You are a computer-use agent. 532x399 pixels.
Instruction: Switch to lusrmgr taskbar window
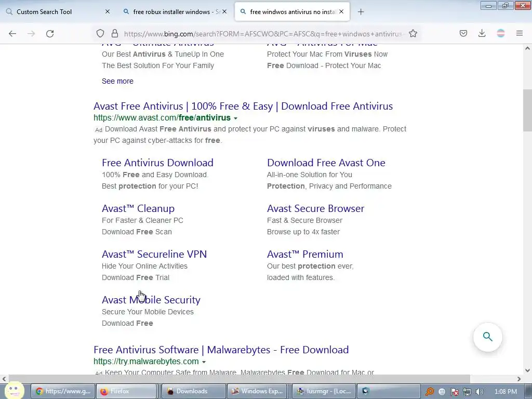[x=324, y=391]
